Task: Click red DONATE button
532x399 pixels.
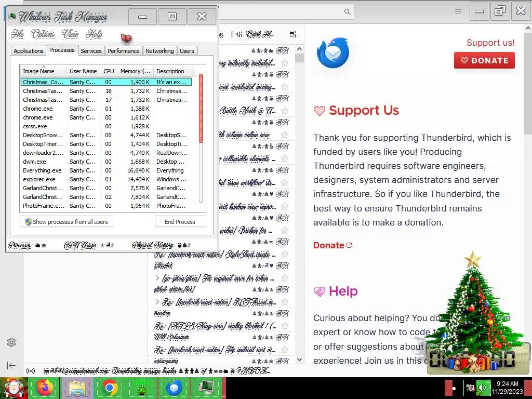Action: pos(484,60)
